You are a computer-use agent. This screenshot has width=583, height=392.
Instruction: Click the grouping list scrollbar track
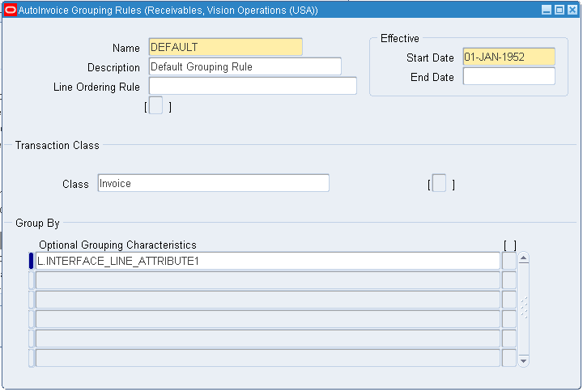(x=523, y=308)
